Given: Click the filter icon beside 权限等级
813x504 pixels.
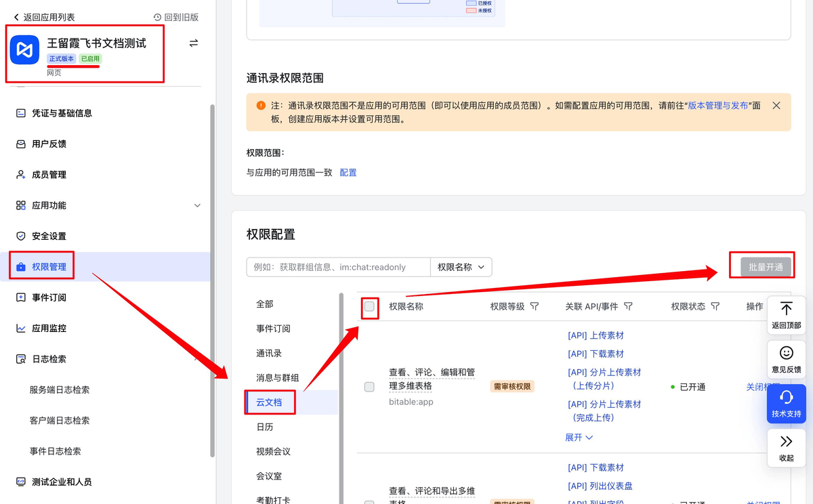Looking at the screenshot, I should pyautogui.click(x=535, y=307).
